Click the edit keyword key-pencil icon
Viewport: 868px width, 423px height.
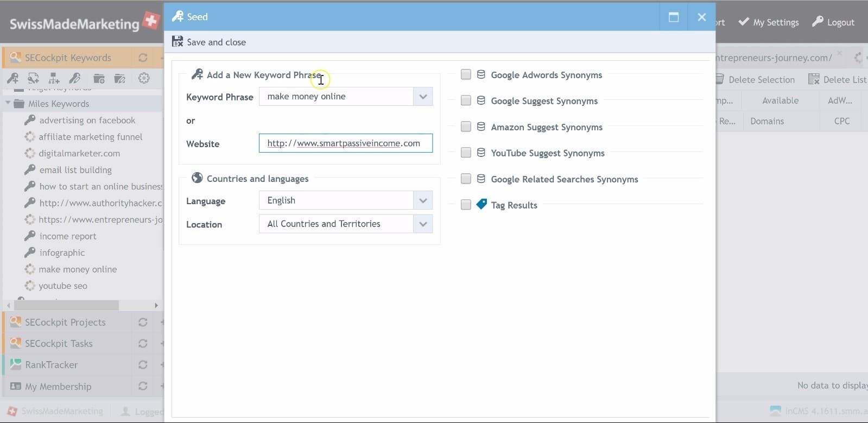pos(74,79)
